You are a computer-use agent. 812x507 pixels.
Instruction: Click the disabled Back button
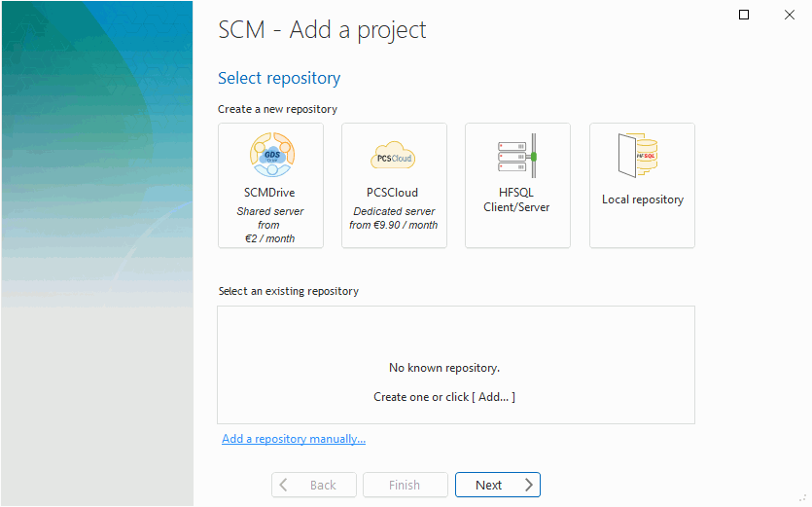[x=314, y=485]
